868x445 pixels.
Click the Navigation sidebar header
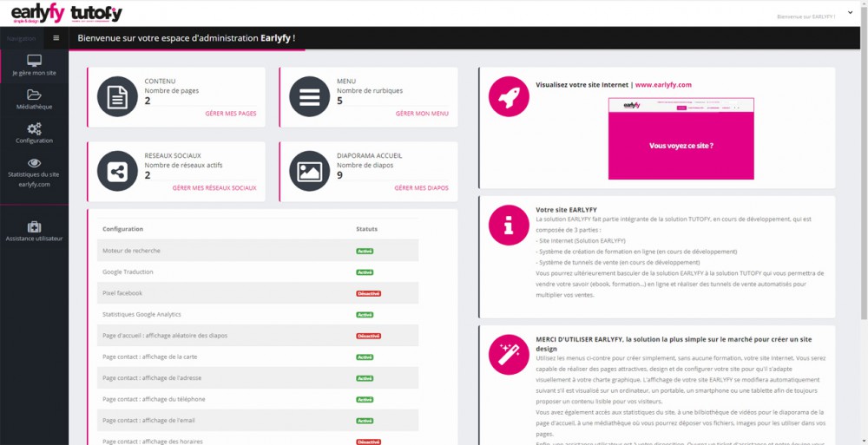[21, 39]
